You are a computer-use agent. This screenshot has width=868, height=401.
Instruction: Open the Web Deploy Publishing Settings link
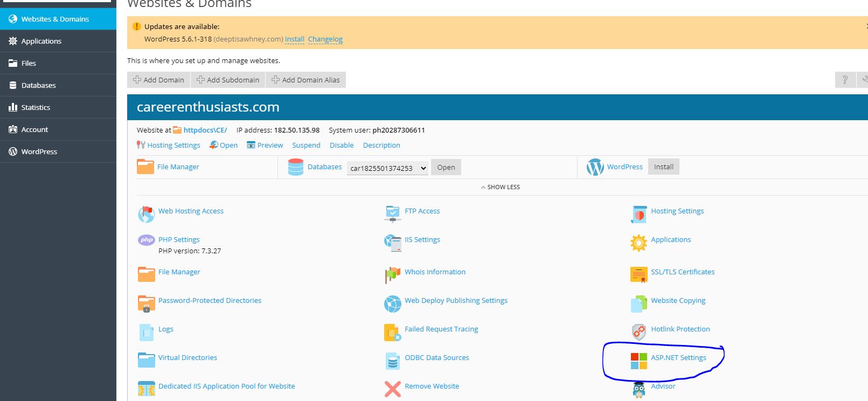point(456,300)
